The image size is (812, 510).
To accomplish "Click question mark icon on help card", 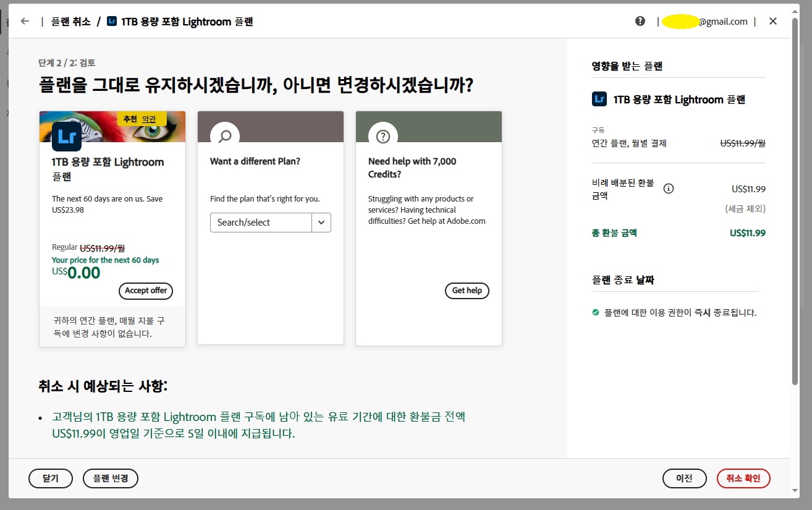I will click(383, 136).
